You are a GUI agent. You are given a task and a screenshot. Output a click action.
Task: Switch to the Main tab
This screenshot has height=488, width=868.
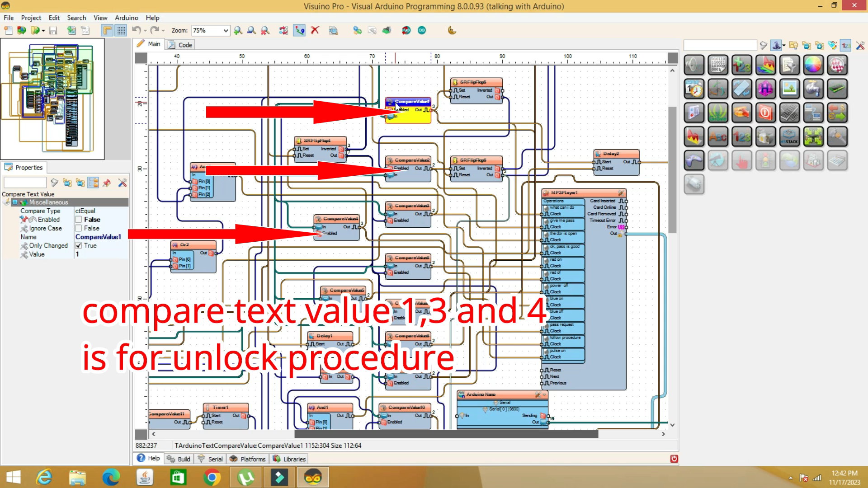pyautogui.click(x=149, y=44)
